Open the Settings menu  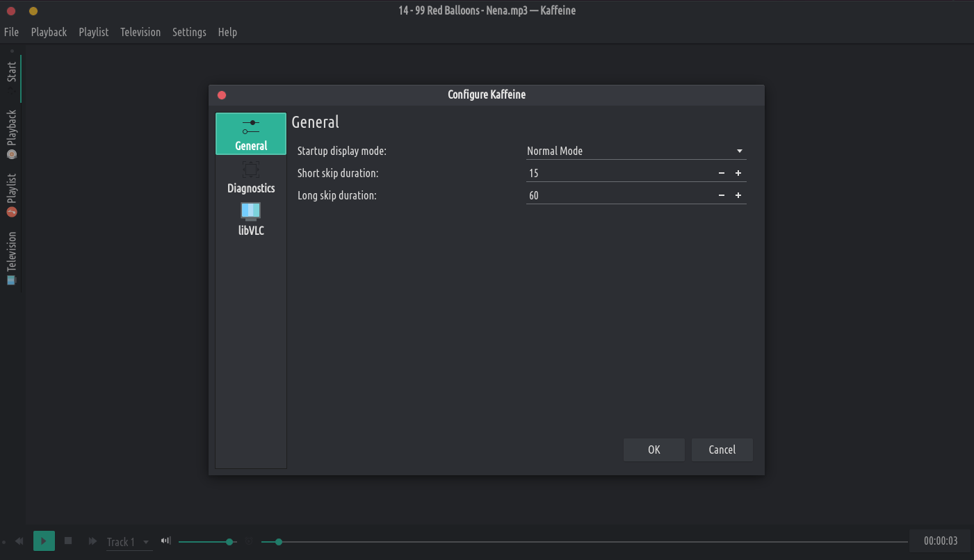(x=189, y=32)
